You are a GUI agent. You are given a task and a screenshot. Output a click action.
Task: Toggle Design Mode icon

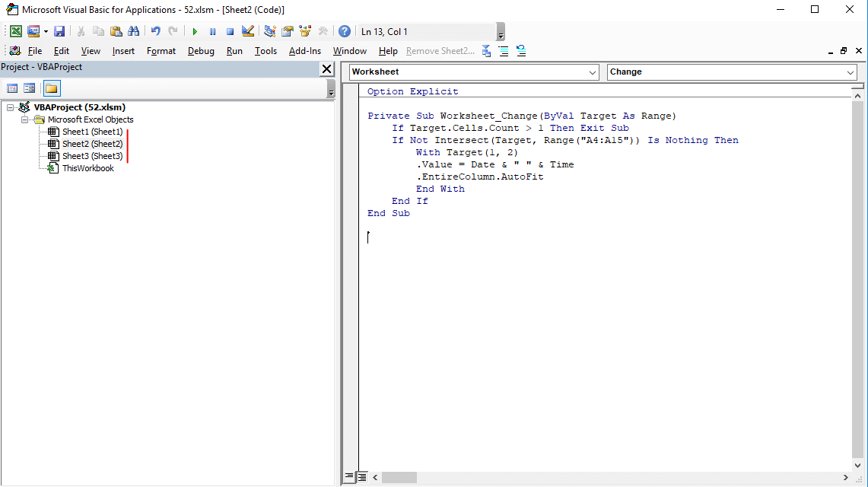248,31
